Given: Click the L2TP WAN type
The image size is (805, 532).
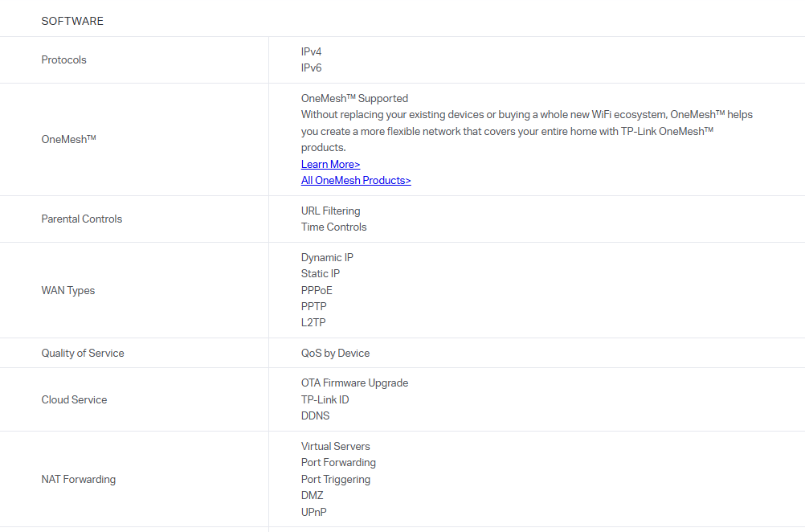Looking at the screenshot, I should [x=313, y=322].
